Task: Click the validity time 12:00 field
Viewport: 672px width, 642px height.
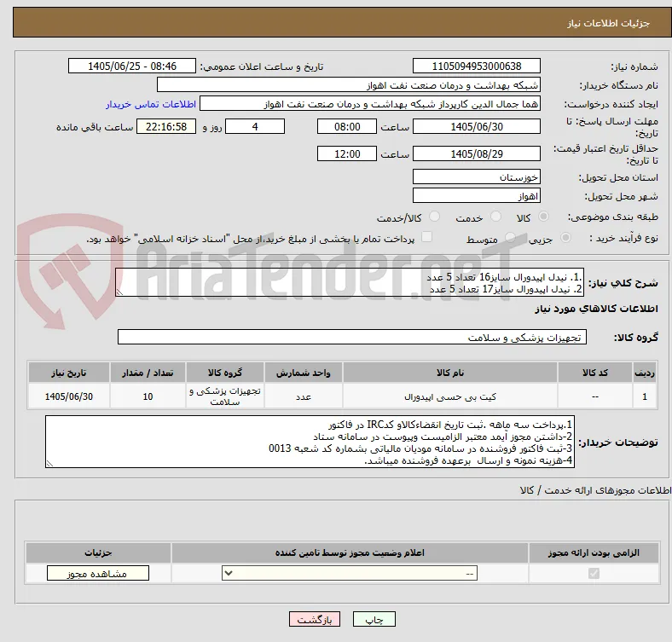Action: click(x=347, y=153)
